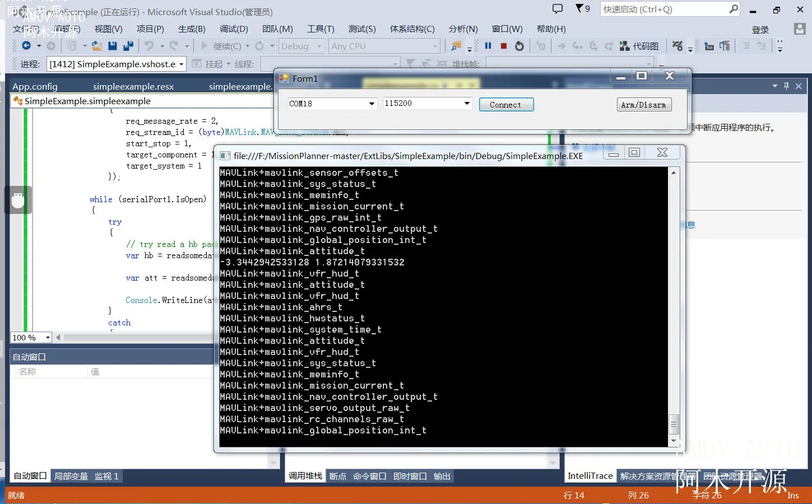The image size is (812, 504).
Task: Open the Debug configuration dropdown
Action: [x=301, y=46]
